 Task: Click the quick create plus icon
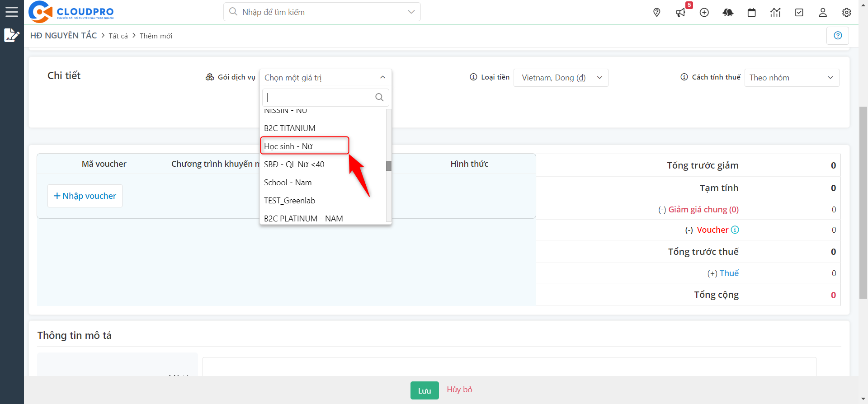704,12
